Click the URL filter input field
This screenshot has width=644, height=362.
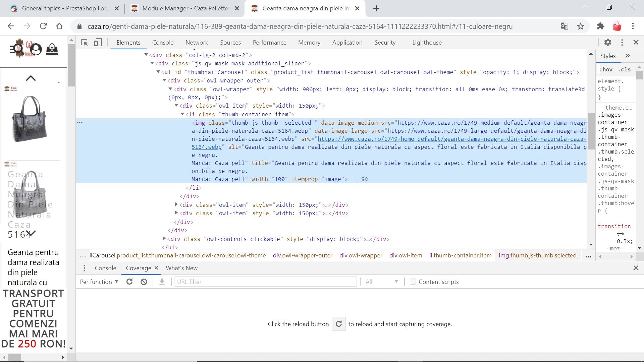click(265, 282)
